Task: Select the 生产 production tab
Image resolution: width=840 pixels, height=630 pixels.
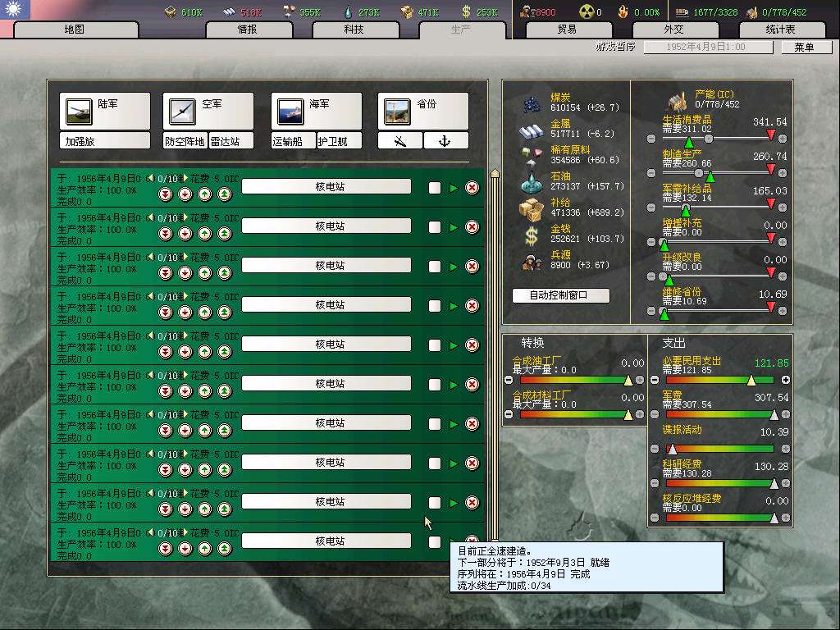Action: [461, 30]
